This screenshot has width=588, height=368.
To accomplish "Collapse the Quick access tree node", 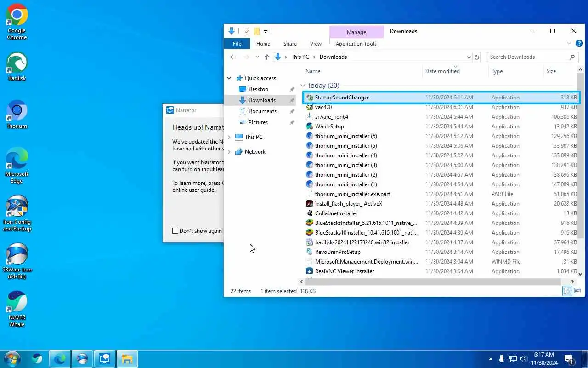I will click(x=229, y=78).
